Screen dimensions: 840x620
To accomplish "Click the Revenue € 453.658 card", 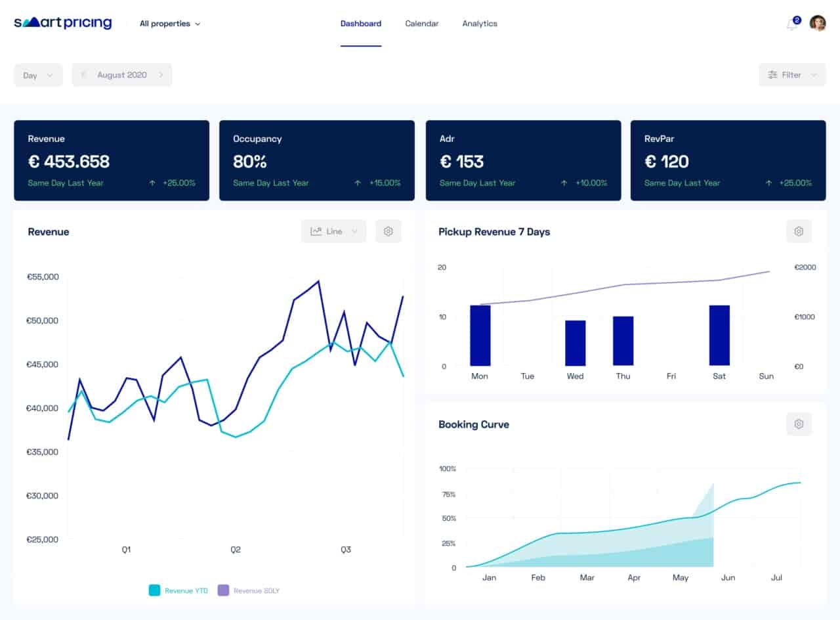I will (112, 160).
